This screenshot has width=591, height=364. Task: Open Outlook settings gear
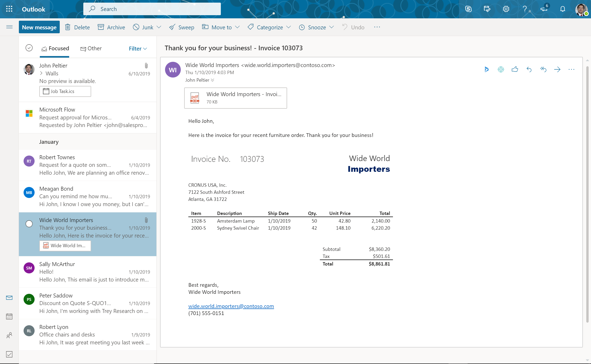click(x=506, y=9)
